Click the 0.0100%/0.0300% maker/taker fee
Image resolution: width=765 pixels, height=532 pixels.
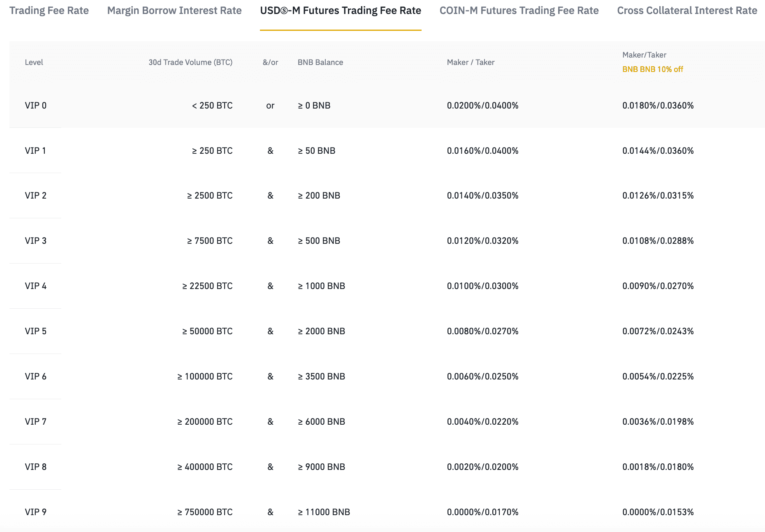click(482, 286)
